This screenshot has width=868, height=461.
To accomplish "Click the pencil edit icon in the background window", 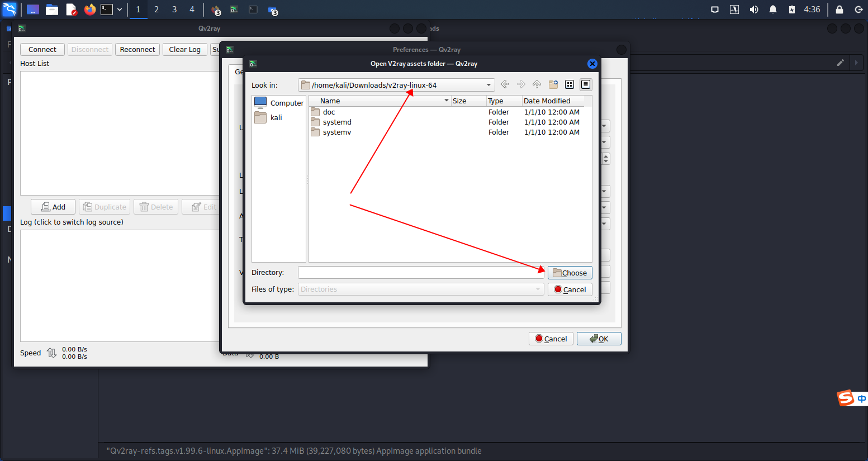I will coord(840,63).
